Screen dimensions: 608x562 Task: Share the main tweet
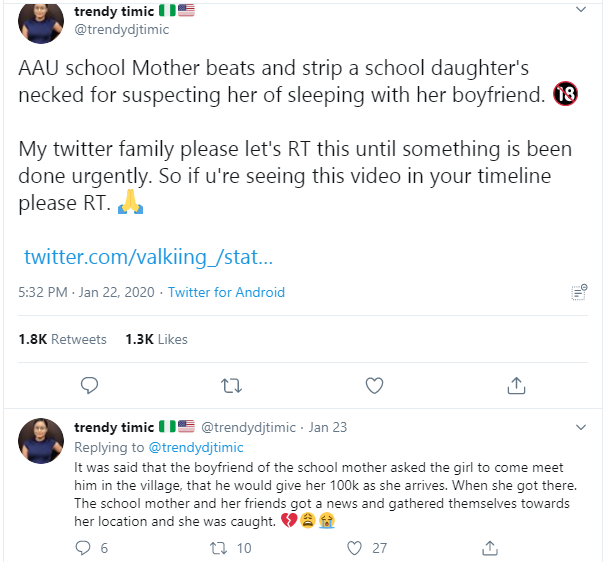[517, 385]
